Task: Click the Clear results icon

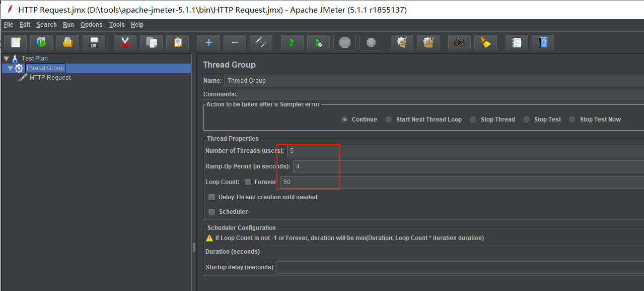Action: point(402,42)
